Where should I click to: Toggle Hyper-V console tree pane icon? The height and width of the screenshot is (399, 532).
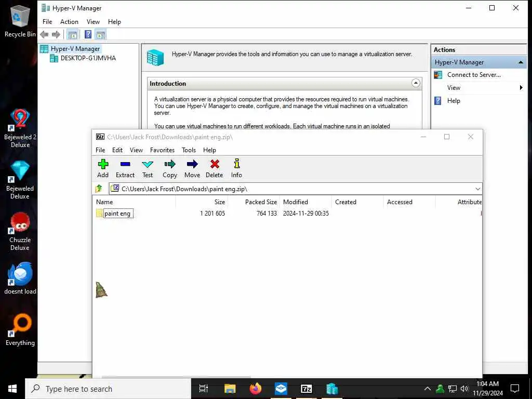pos(72,34)
